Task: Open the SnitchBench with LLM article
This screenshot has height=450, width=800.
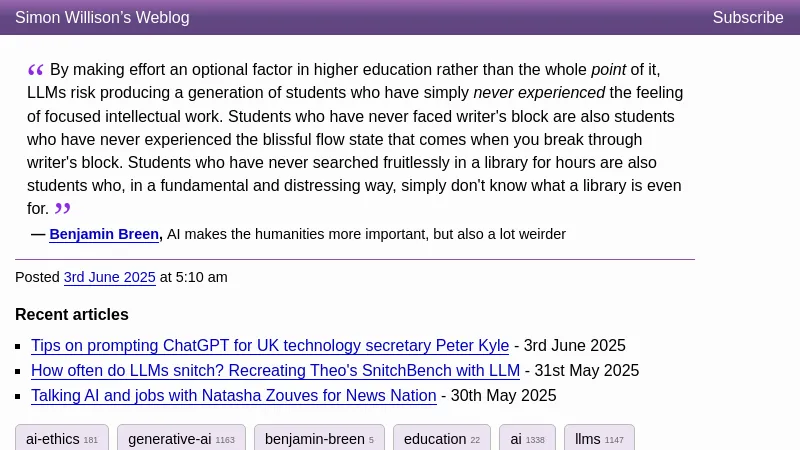Action: click(x=275, y=370)
